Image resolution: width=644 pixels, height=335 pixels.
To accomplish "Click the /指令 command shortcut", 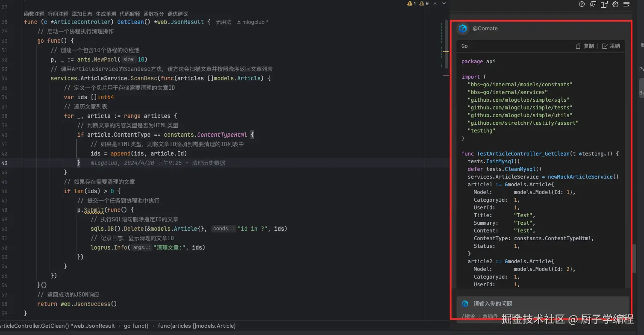I will pos(469,316).
